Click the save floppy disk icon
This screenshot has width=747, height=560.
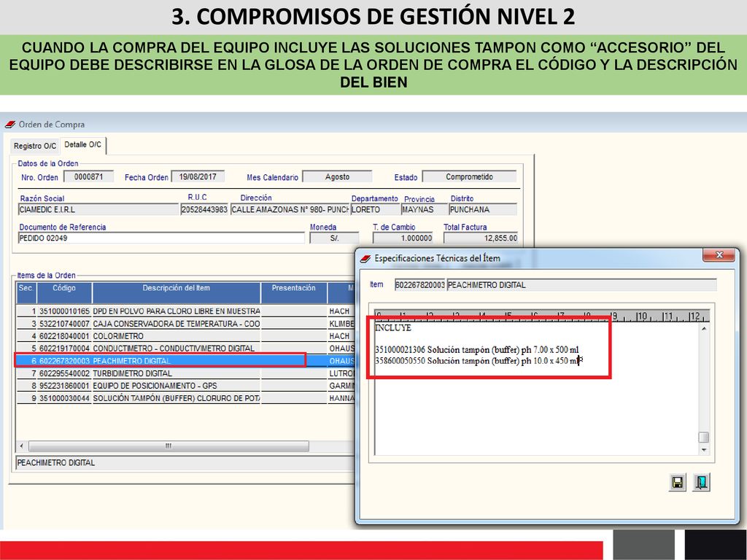677,483
